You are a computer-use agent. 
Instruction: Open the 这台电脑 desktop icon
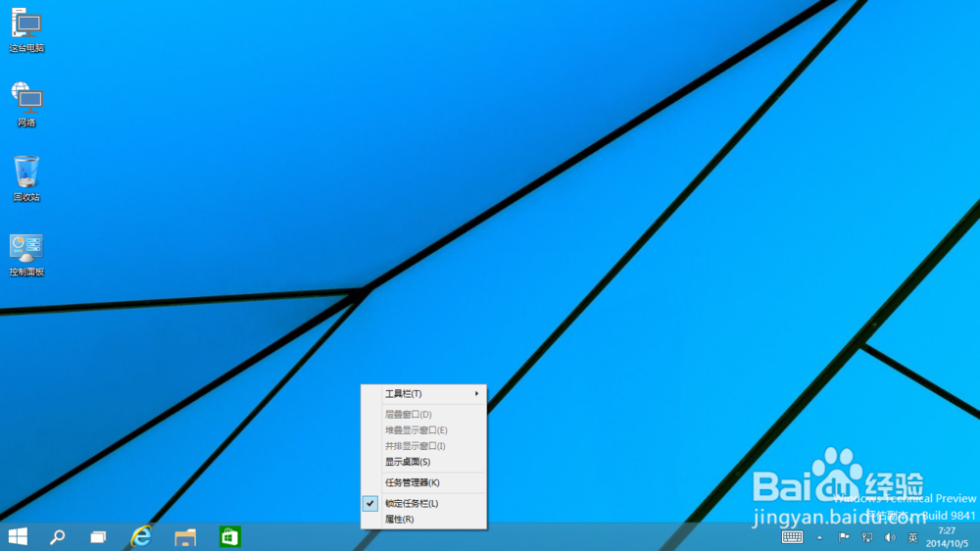pos(26,30)
